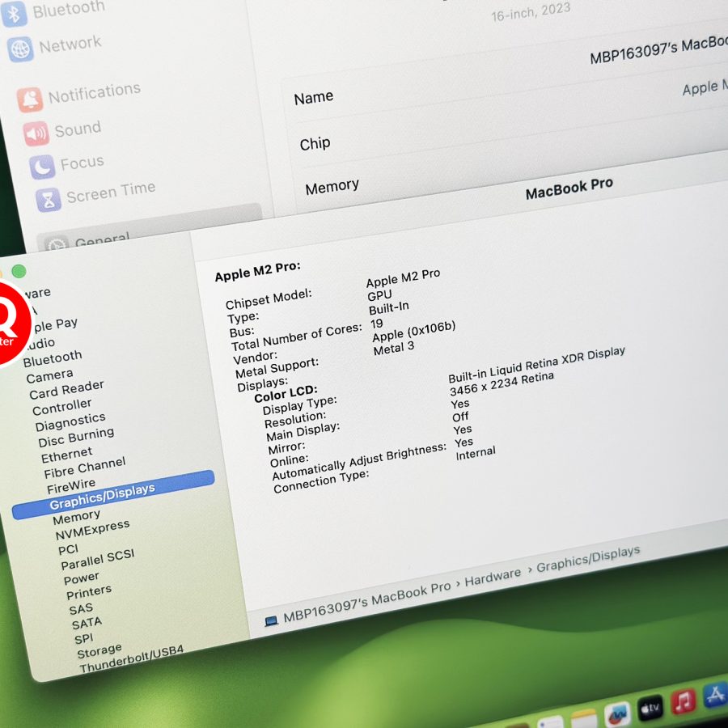Launch Music from the Dock
This screenshot has height=728, width=728.
point(683,701)
